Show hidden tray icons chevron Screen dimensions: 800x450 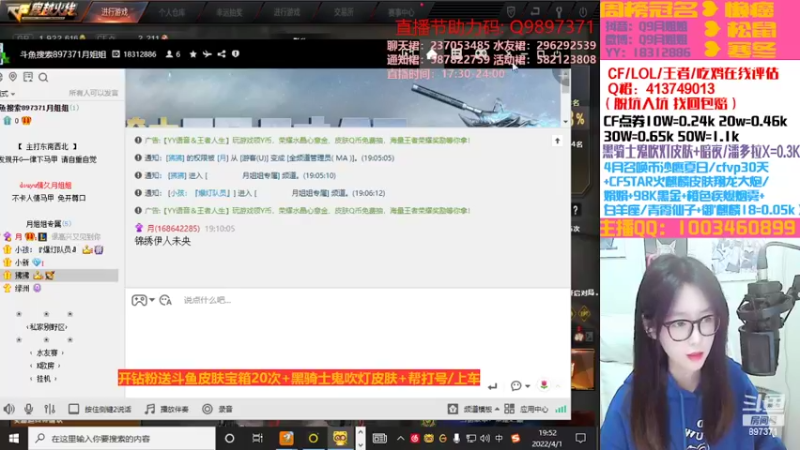coord(401,438)
